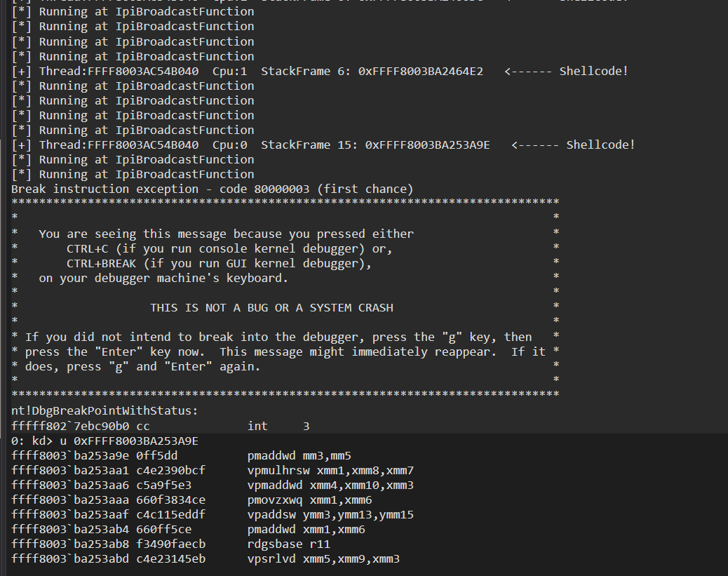Click the vpaddsw ymm3,ymm13,ymm15 instruction
This screenshot has width=728, height=576.
330,514
